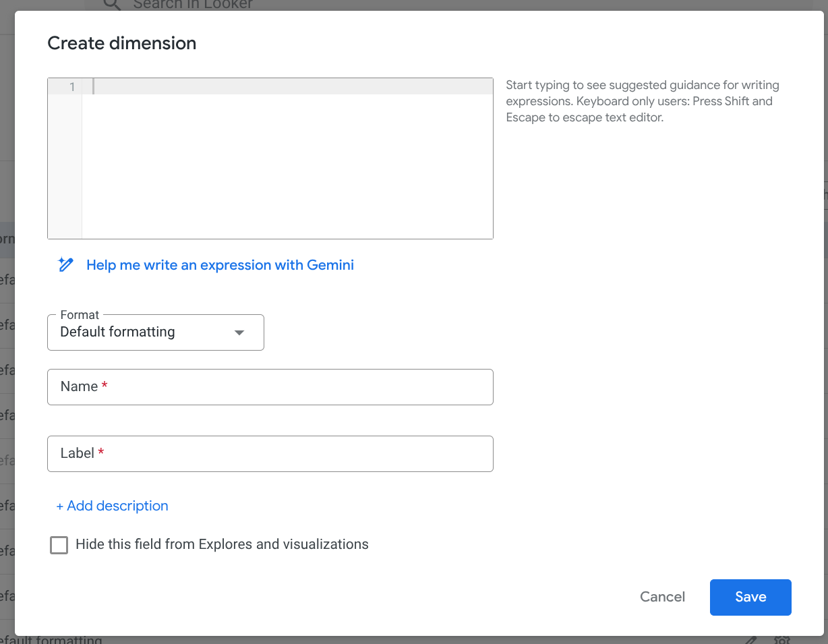Click the Gemini spark icon next to expression help
The image size is (828, 644).
coord(65,264)
